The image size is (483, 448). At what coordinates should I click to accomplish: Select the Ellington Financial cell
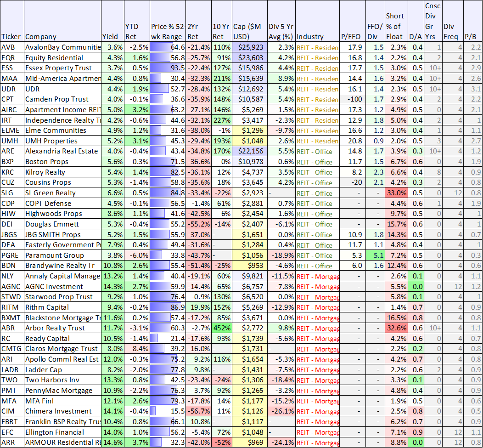[x=62, y=432]
